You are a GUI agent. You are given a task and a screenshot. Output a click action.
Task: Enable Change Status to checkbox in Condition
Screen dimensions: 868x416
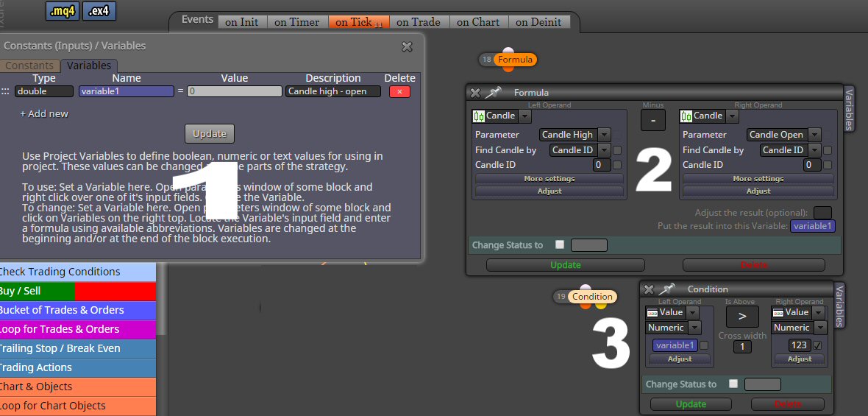click(733, 384)
